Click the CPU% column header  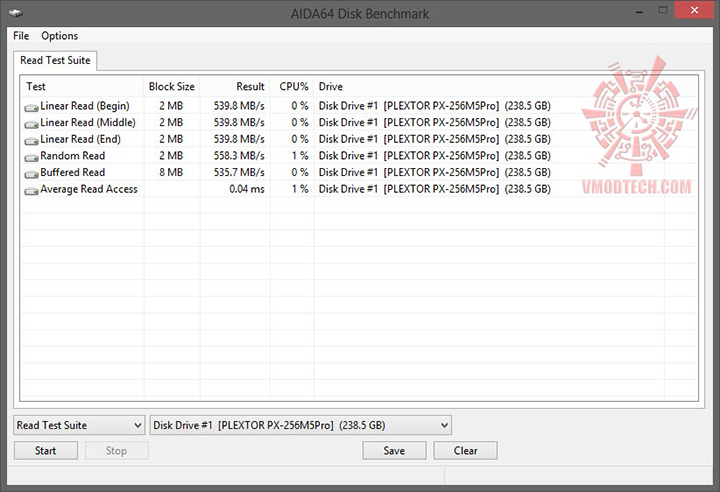coord(292,86)
